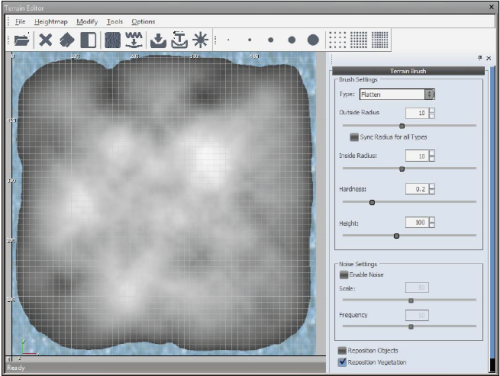Image resolution: width=500 pixels, height=376 pixels.
Task: Click the import heightmap download-arrow icon
Action: tap(158, 40)
